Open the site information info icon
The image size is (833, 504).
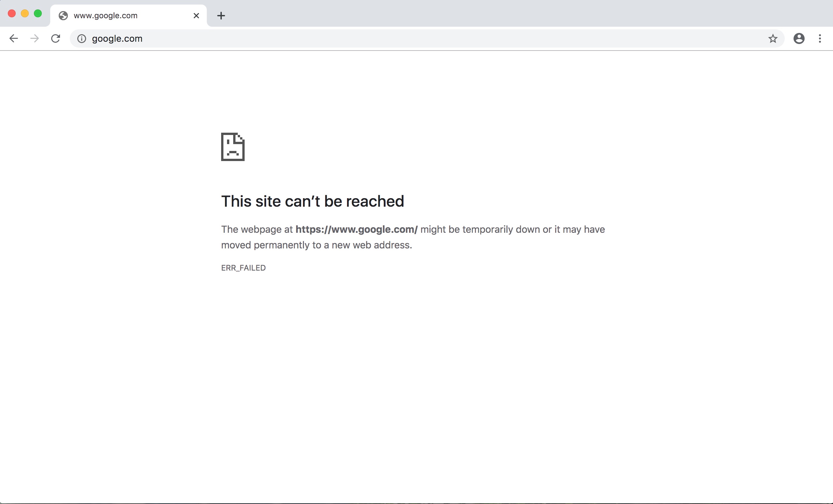point(81,38)
